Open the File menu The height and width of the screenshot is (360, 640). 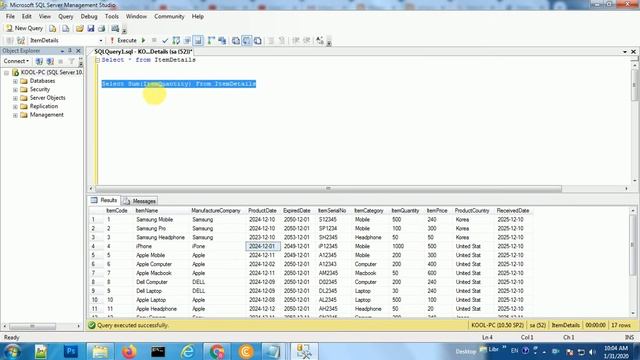10,16
